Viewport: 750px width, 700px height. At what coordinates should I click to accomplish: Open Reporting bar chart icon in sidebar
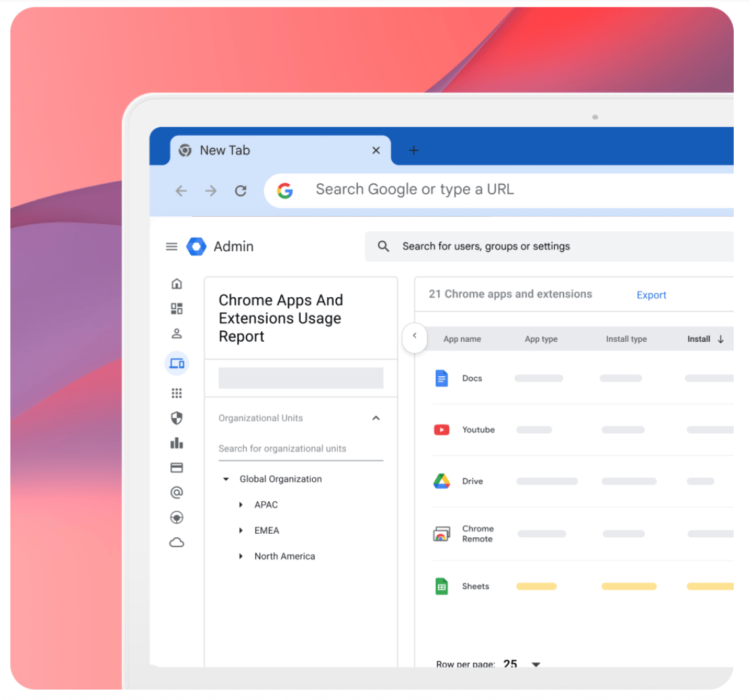[176, 443]
